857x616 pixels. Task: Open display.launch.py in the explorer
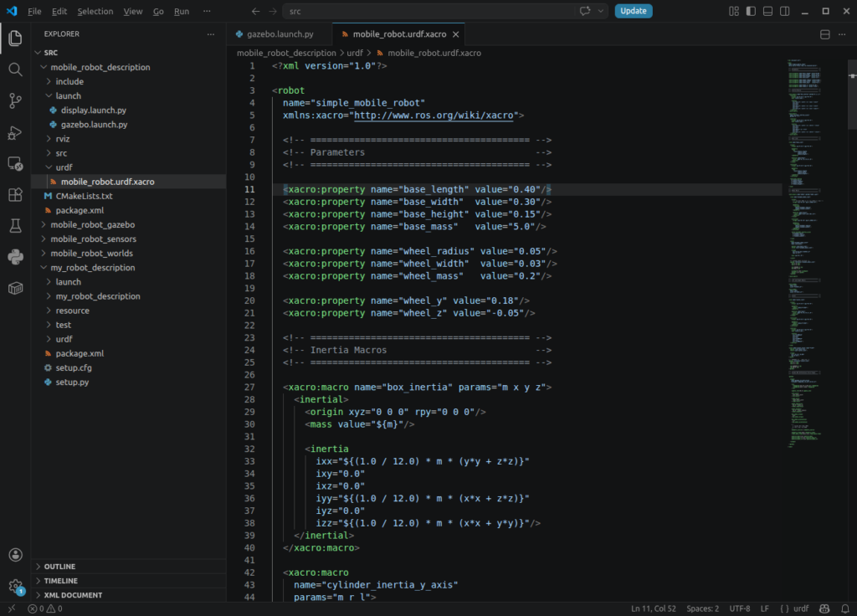[x=128, y=110]
